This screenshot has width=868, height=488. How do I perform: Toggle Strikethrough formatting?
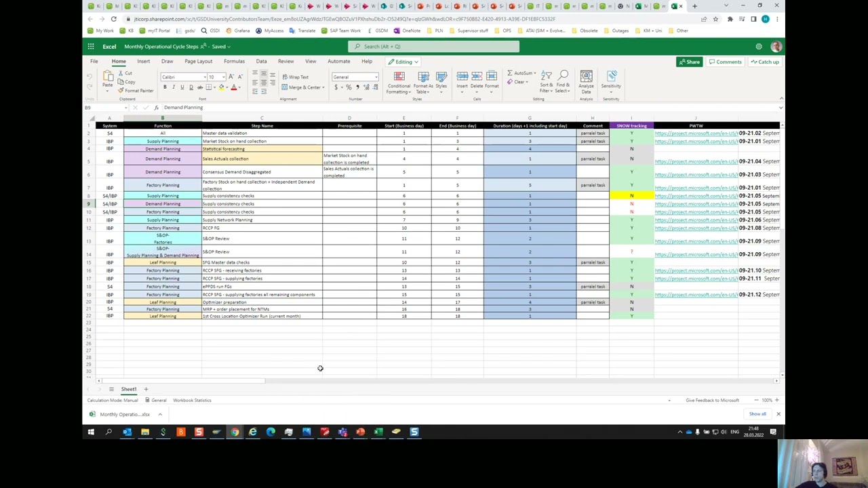pos(200,87)
